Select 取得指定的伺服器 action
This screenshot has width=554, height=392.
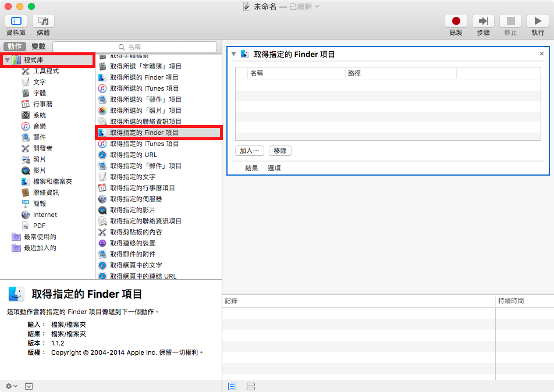click(158, 199)
